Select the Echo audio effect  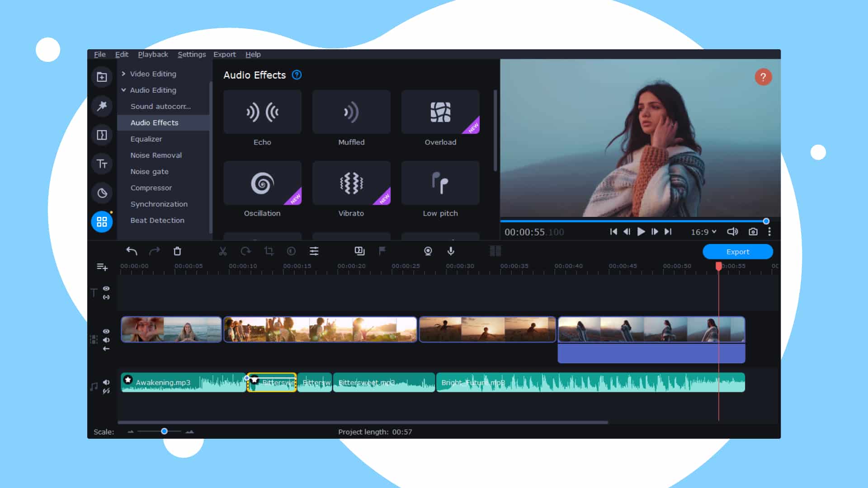coord(262,112)
